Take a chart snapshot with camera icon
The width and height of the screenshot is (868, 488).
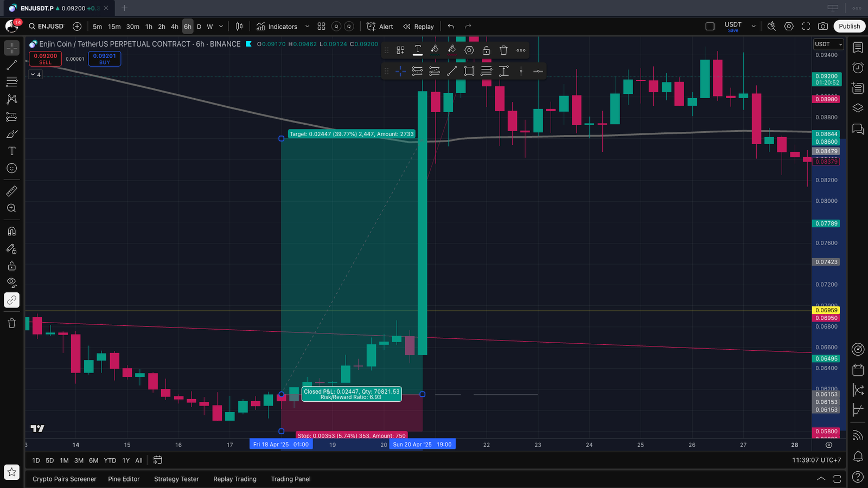point(823,26)
